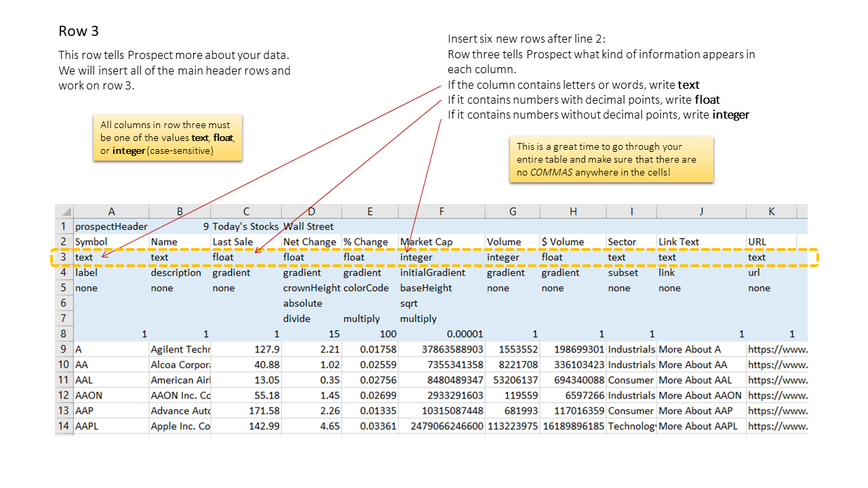Click the 'Link Text' header cell

click(701, 242)
